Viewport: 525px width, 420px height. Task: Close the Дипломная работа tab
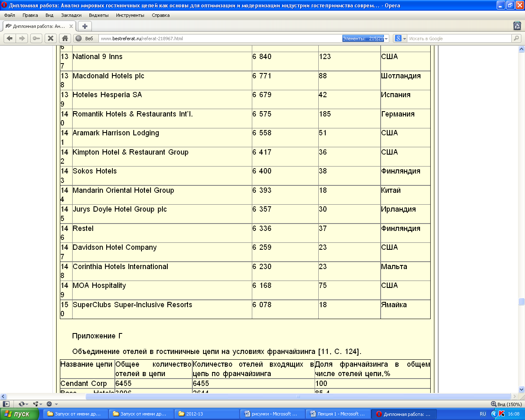pyautogui.click(x=71, y=26)
